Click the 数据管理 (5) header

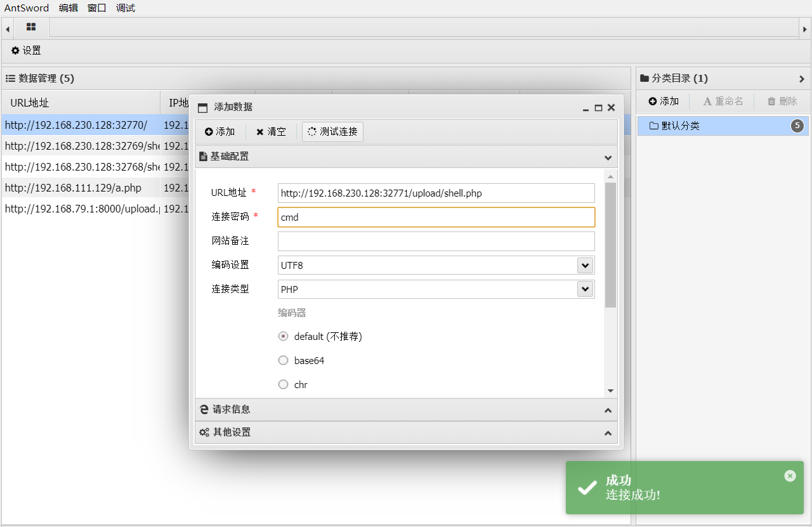coord(316,79)
